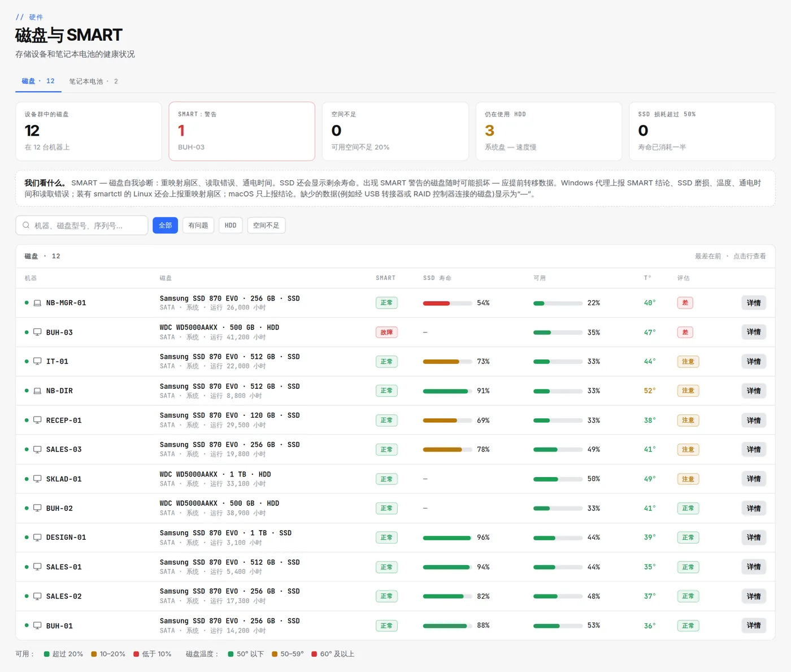Click the laptop icon beside NB-MGR-01
The image size is (791, 672).
tap(37, 303)
